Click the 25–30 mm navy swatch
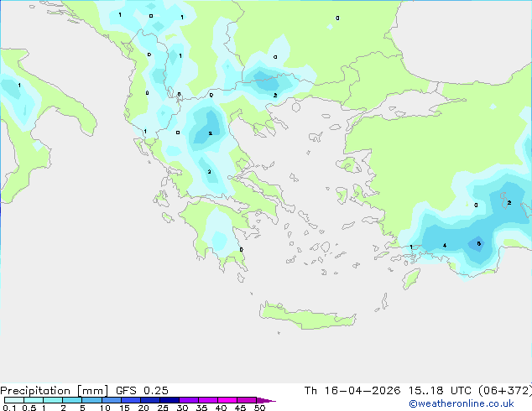This screenshot has height=411, width=532. click(x=170, y=400)
